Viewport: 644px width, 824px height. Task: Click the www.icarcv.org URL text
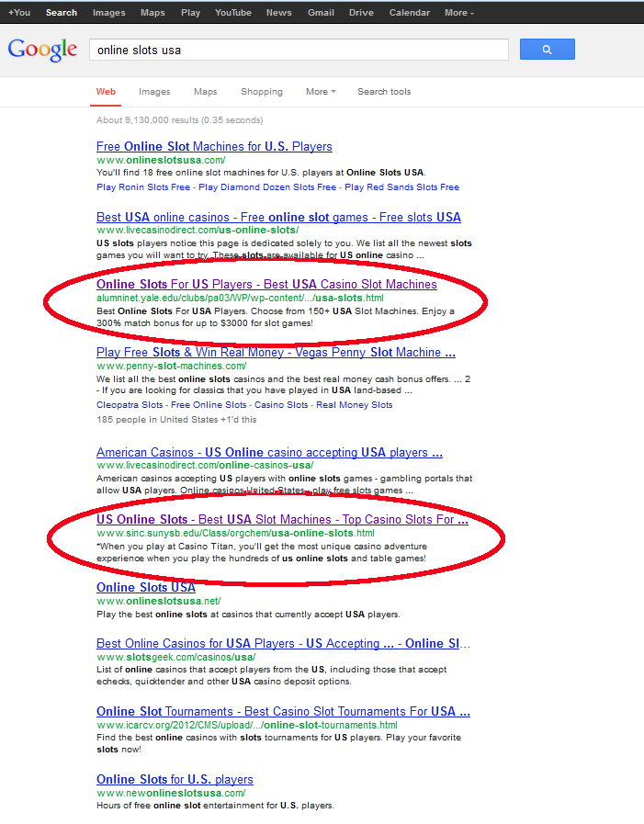[246, 725]
